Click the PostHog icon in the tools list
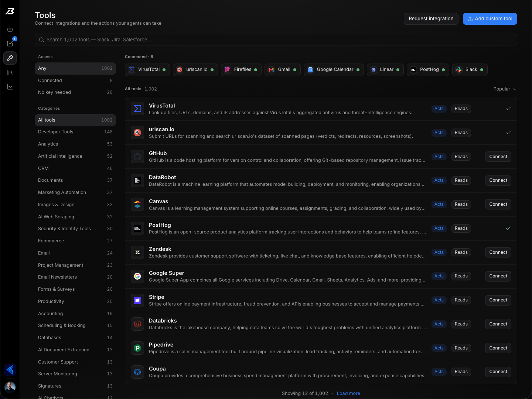 pyautogui.click(x=137, y=228)
